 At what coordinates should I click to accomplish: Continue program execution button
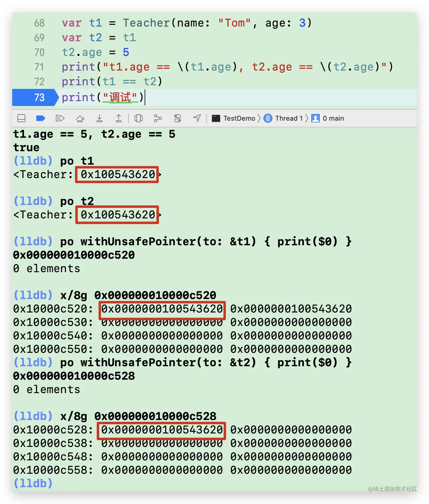coord(60,118)
